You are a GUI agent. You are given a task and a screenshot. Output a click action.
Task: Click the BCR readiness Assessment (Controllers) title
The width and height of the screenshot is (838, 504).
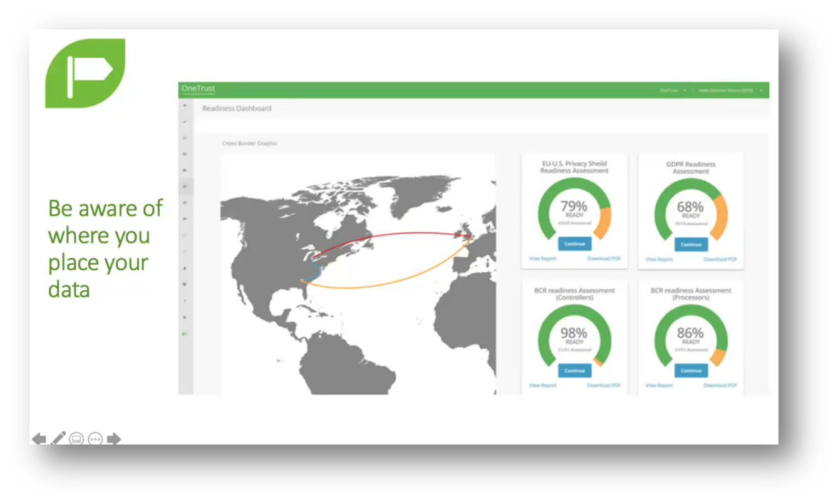point(574,294)
